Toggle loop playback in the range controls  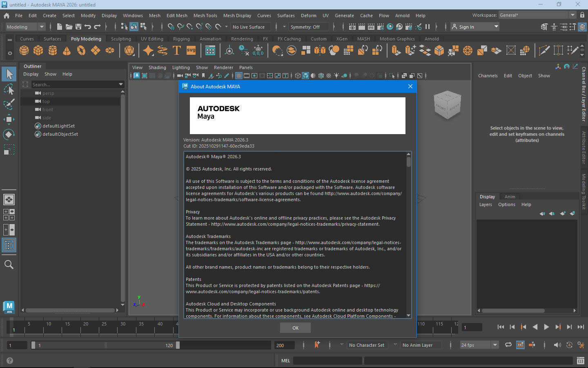point(508,345)
